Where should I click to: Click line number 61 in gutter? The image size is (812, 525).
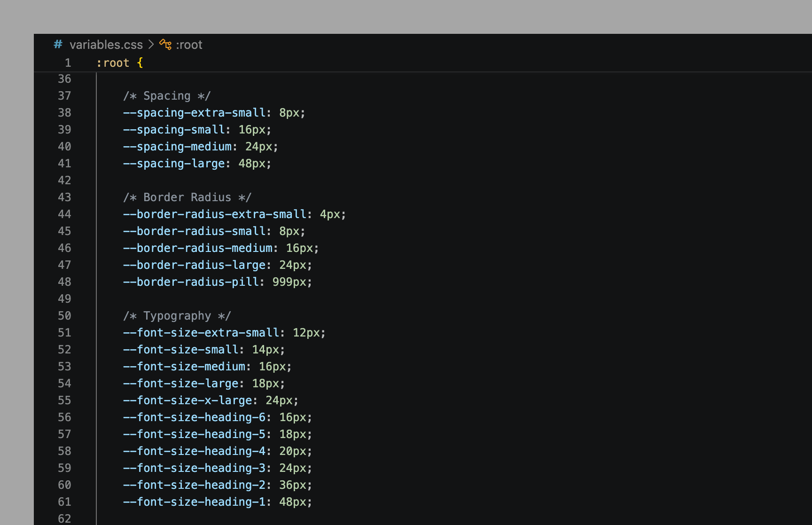point(64,502)
